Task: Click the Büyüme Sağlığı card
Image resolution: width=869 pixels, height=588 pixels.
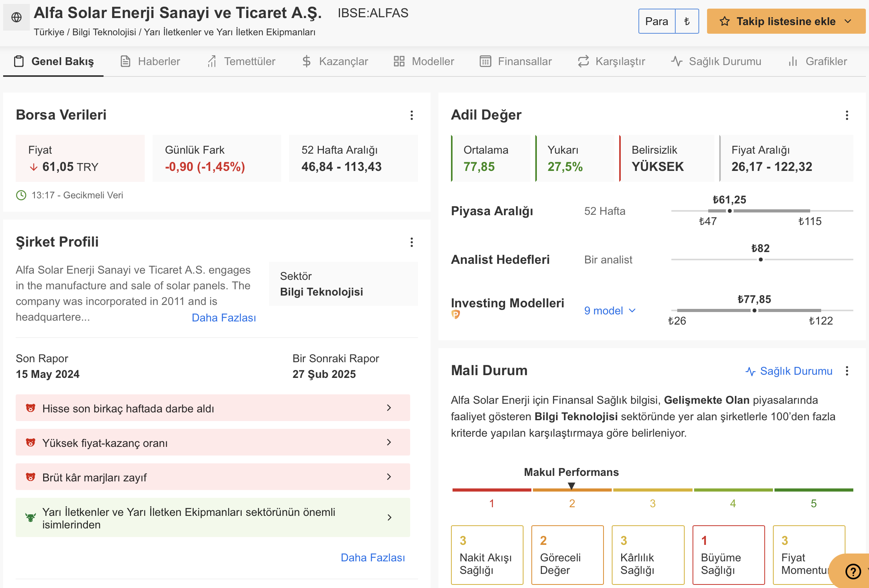Action: coord(729,555)
